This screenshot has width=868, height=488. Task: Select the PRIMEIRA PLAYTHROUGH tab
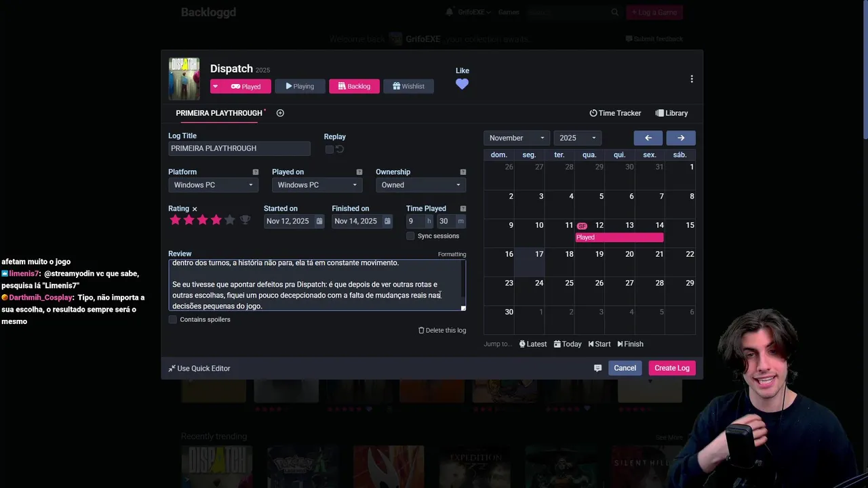point(218,113)
